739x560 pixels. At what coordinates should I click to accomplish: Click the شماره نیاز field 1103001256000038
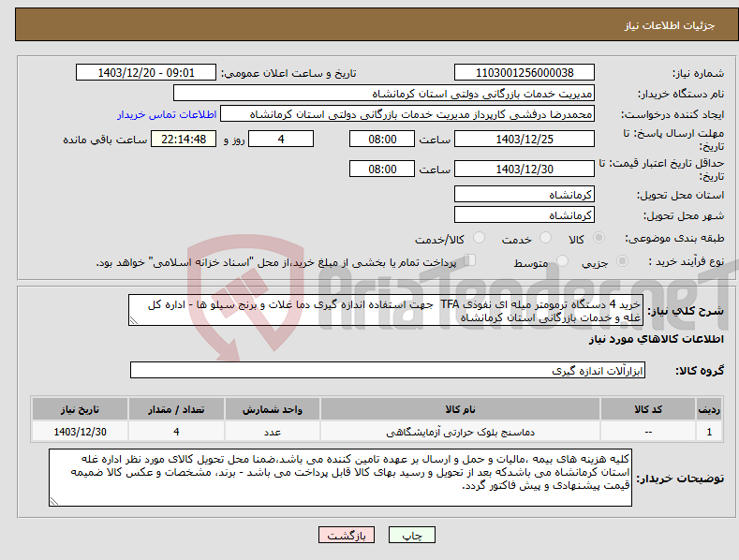point(525,73)
